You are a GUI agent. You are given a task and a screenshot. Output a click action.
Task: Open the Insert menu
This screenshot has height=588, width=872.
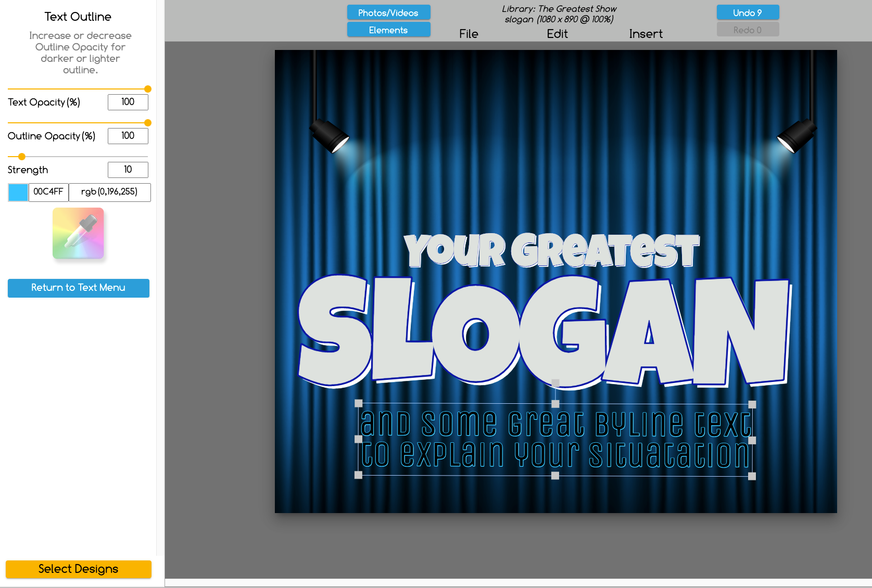click(645, 34)
